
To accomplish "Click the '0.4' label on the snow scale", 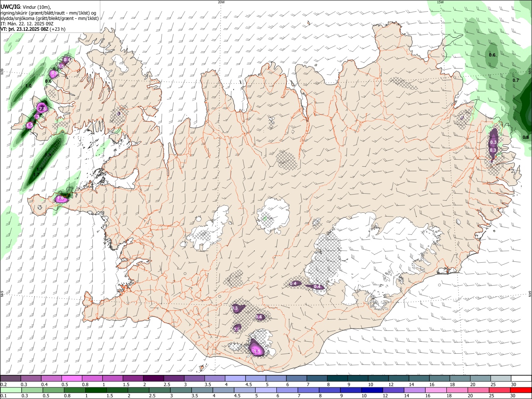I will 44,384.
